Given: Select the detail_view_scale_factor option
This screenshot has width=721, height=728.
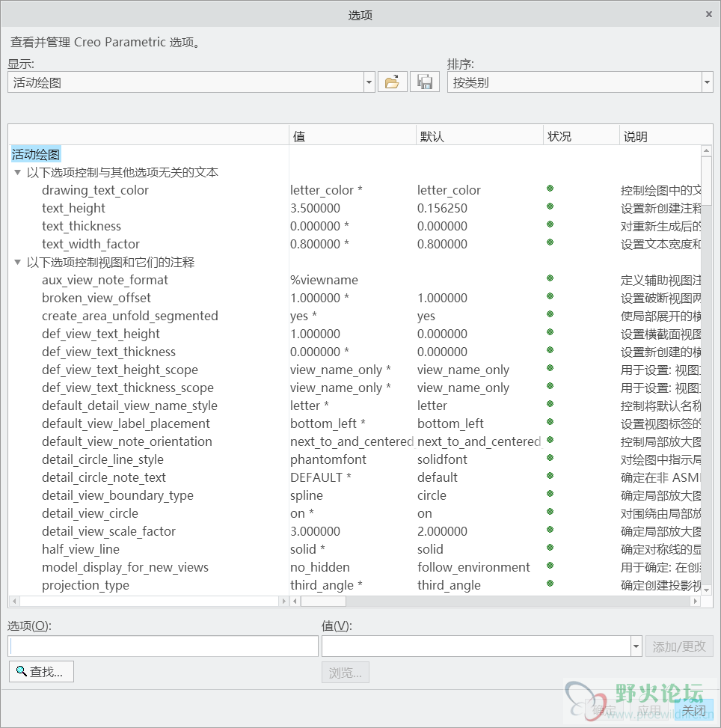Looking at the screenshot, I should point(108,532).
